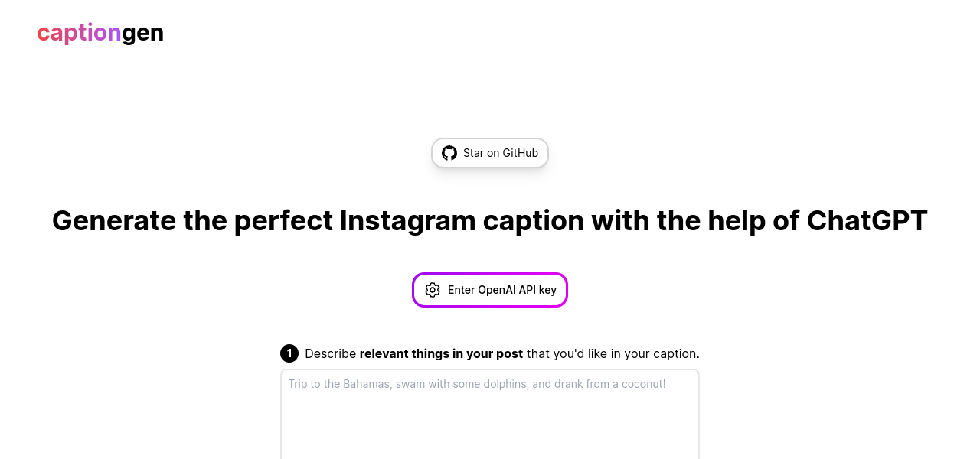Click the GitHub octocat icon
The width and height of the screenshot is (980, 459).
coord(449,153)
